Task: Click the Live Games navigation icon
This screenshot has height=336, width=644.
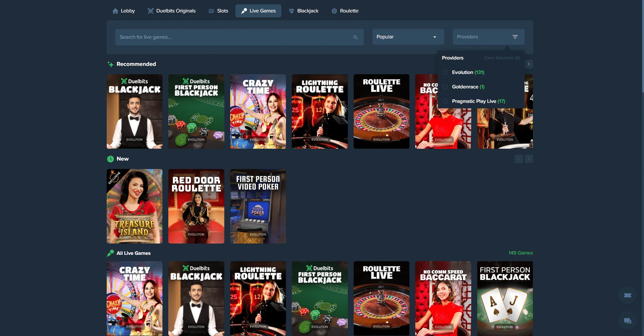Action: (243, 11)
